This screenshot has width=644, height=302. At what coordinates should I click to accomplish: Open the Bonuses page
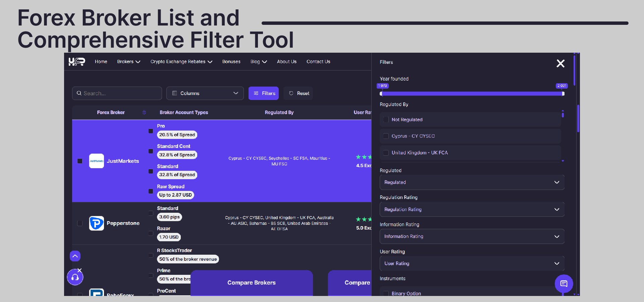coord(231,62)
